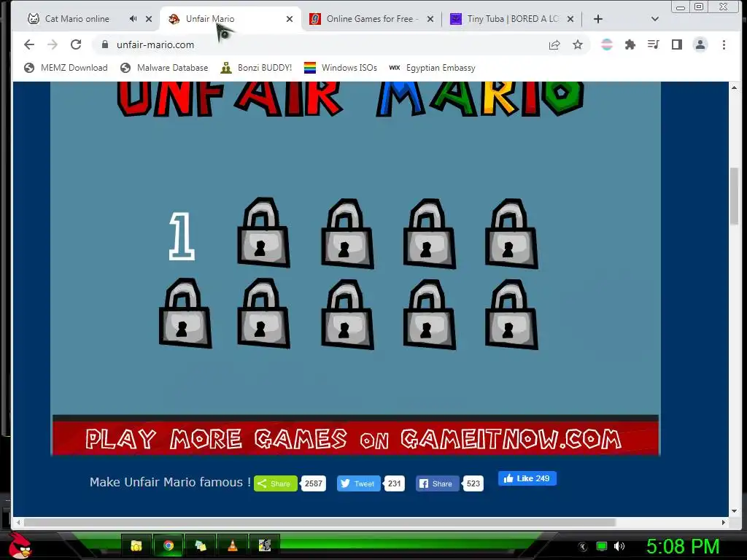Viewport: 747px width, 560px height.
Task: Click the Play More Games on GameItNow banner
Action: pos(355,438)
